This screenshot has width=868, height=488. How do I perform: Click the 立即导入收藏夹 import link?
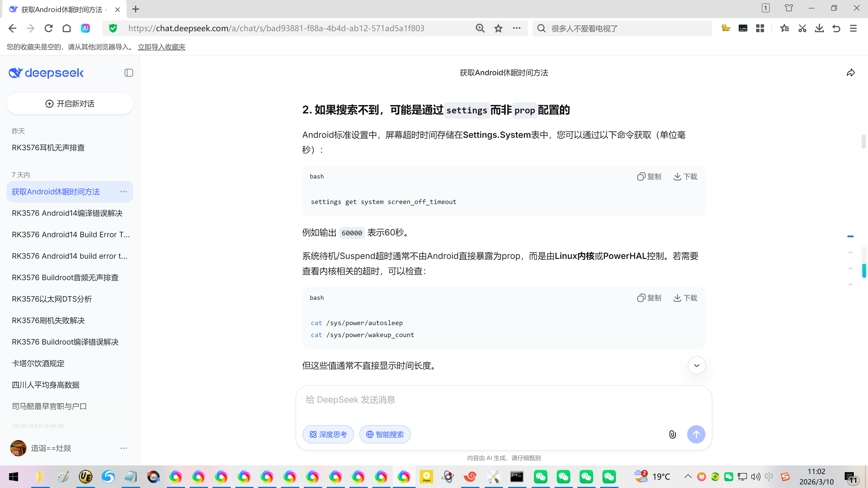point(161,47)
